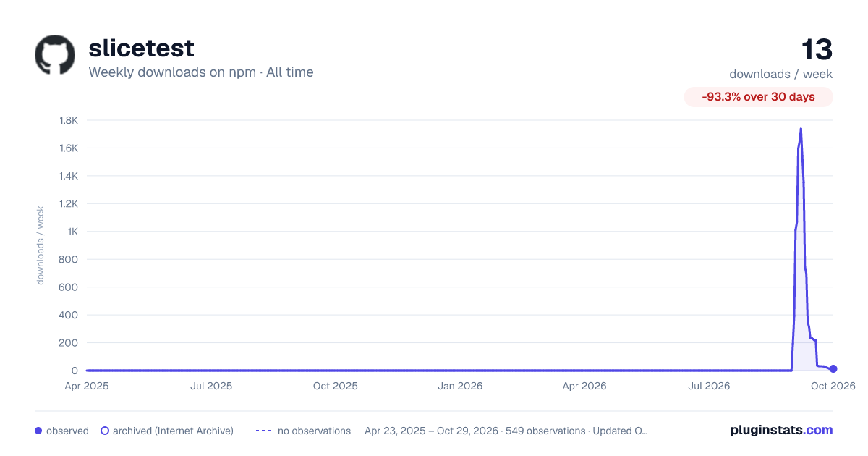The height and width of the screenshot is (456, 868).
Task: Click the 1.8K y-axis label
Action: (x=68, y=120)
